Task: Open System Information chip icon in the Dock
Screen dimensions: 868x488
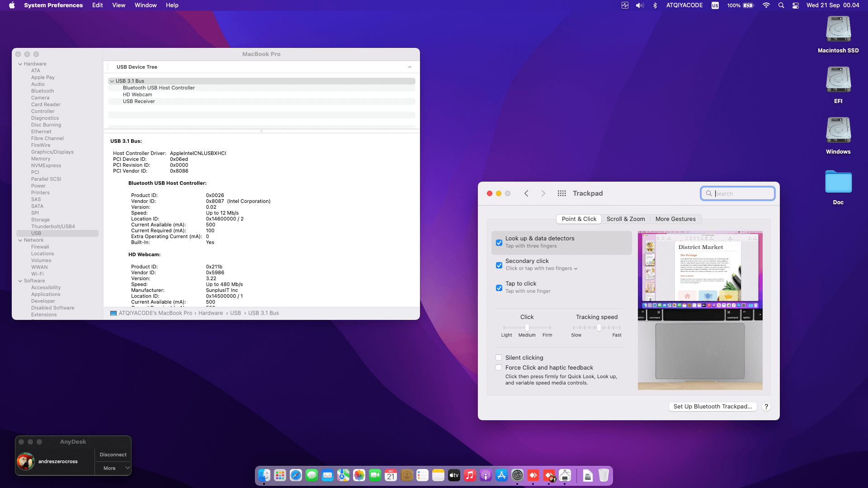Action: point(565,475)
